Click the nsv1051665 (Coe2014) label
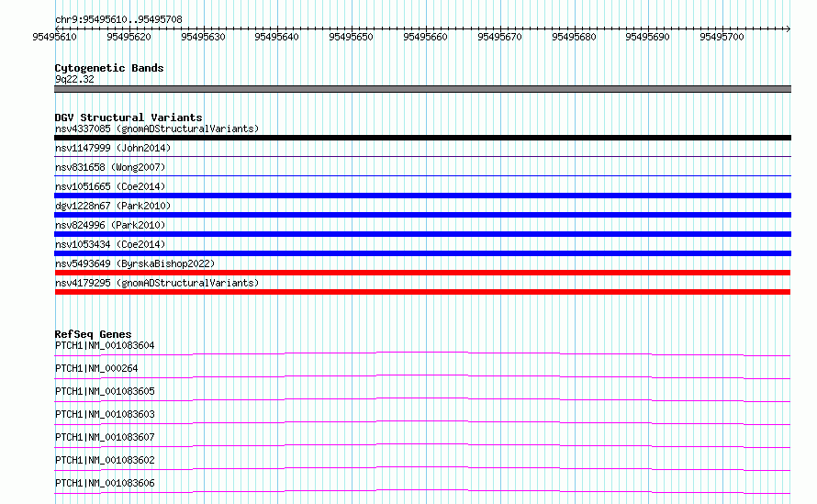 110,186
